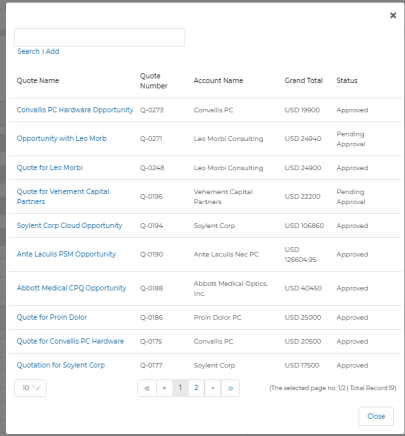
Task: Click the Account Name column header
Action: pyautogui.click(x=218, y=81)
